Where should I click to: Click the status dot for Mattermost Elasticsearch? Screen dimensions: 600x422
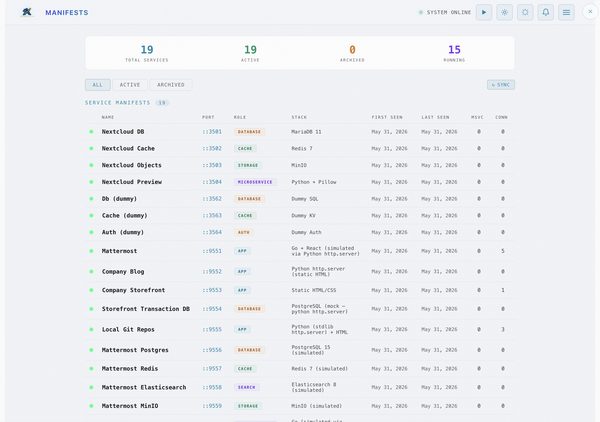(x=91, y=387)
